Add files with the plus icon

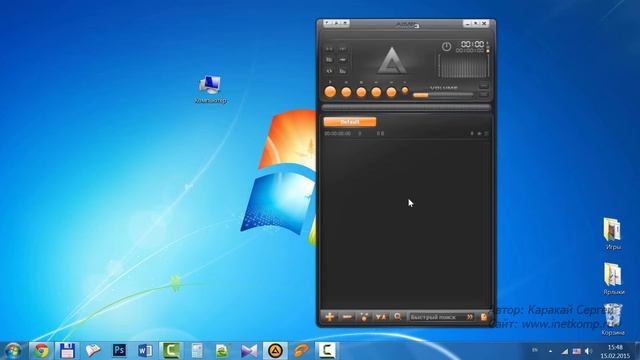pos(330,317)
